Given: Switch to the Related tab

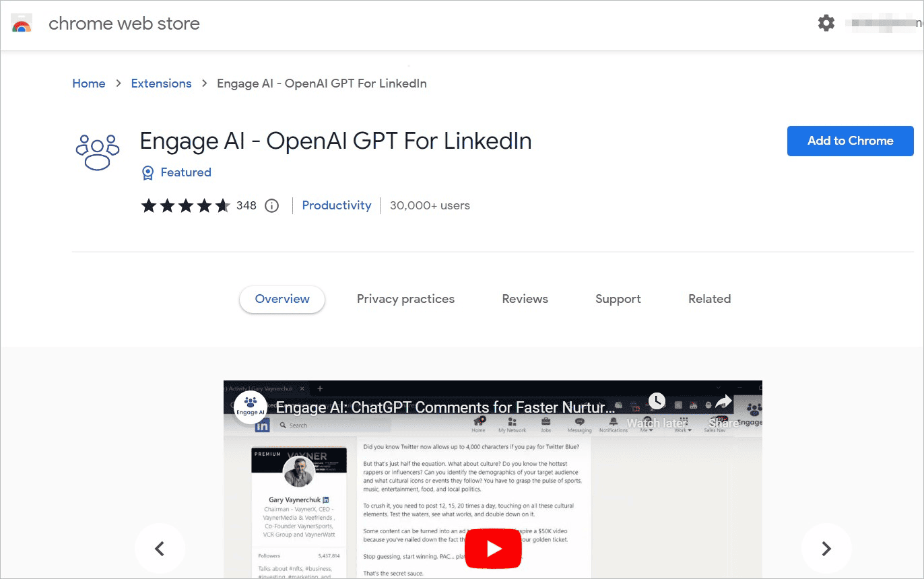Looking at the screenshot, I should 709,299.
